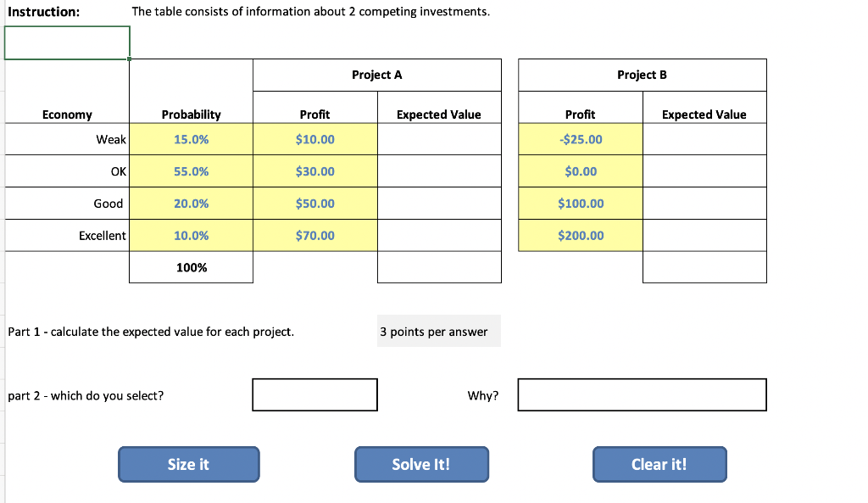
Task: Click the 3 points per answer label
Action: pos(438,331)
